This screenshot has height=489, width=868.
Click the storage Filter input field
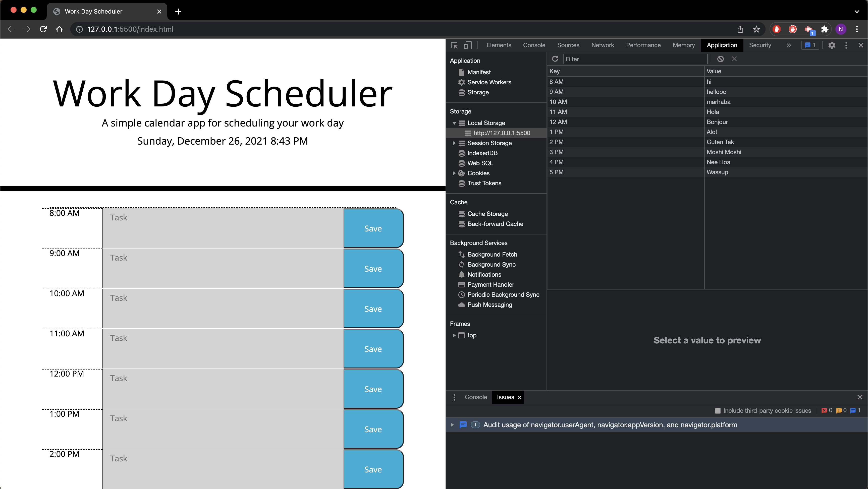click(x=635, y=59)
